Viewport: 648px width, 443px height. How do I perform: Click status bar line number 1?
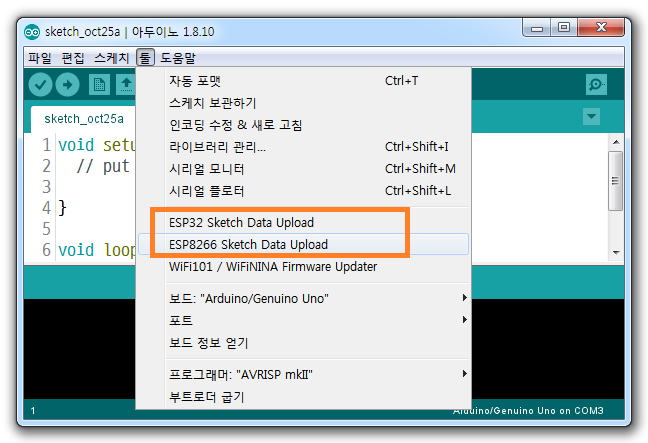coord(33,411)
